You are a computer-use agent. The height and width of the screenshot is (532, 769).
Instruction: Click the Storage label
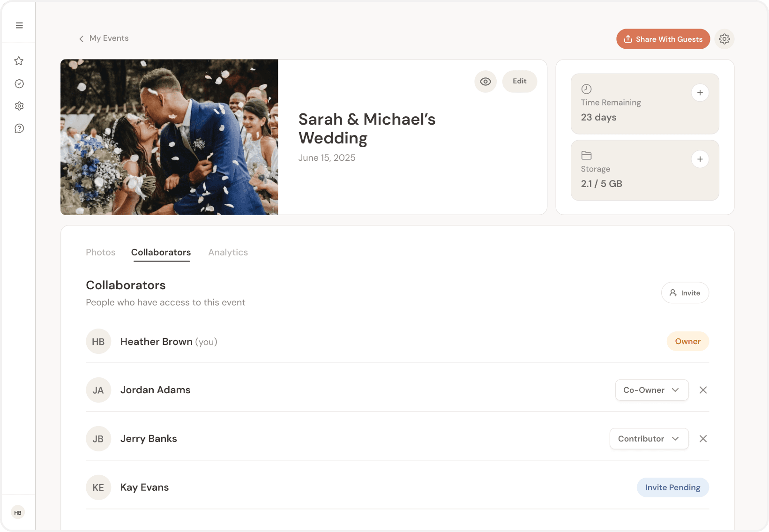[596, 169]
